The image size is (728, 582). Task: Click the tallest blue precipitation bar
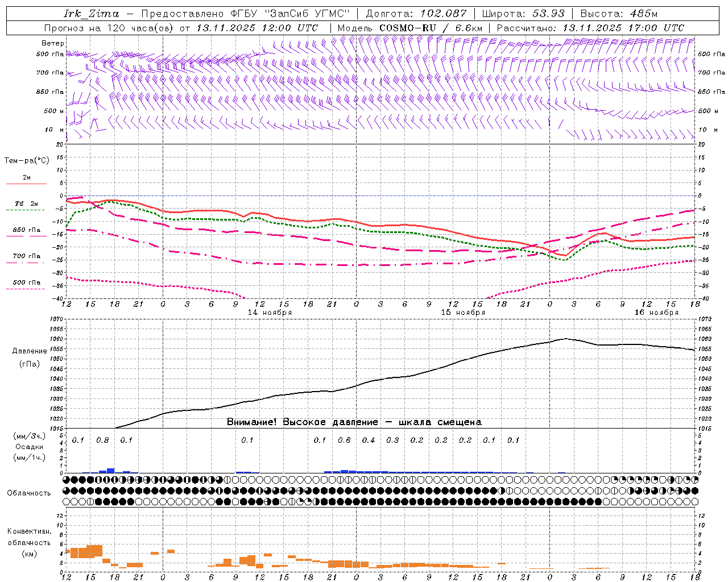coord(111,471)
